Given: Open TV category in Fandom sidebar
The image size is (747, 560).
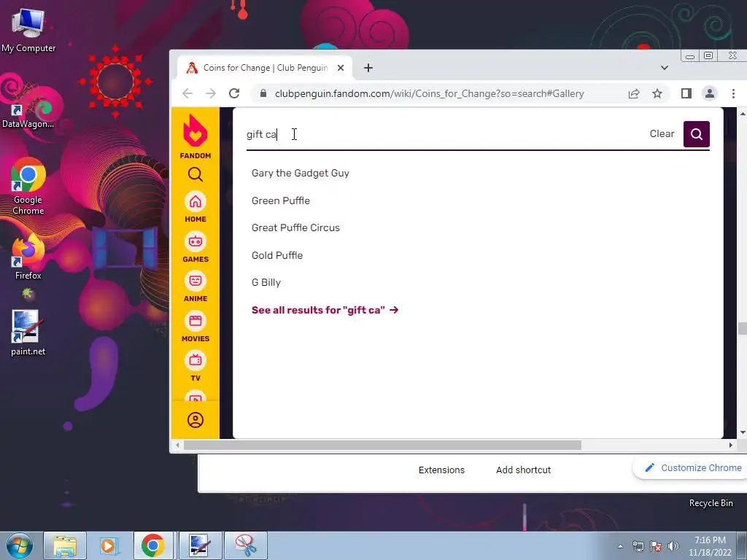Looking at the screenshot, I should pos(196,367).
